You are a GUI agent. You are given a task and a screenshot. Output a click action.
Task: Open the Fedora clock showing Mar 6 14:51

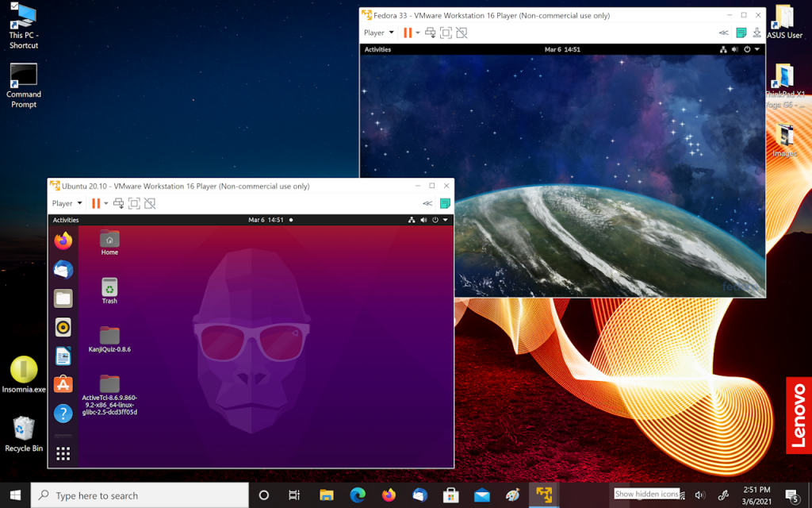(562, 50)
